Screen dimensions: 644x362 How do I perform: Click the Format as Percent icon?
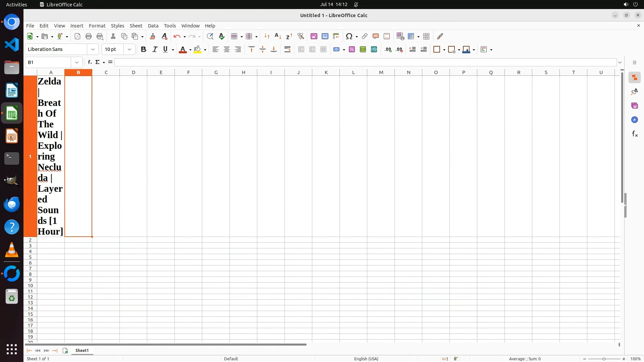click(352, 50)
